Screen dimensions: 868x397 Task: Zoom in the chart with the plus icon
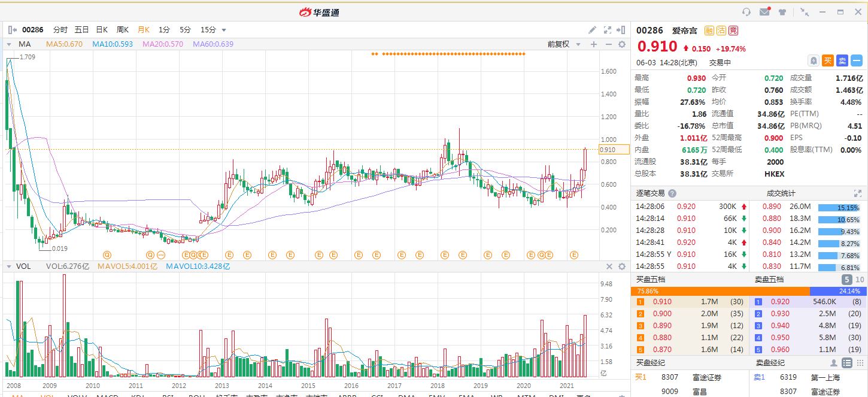click(x=594, y=44)
